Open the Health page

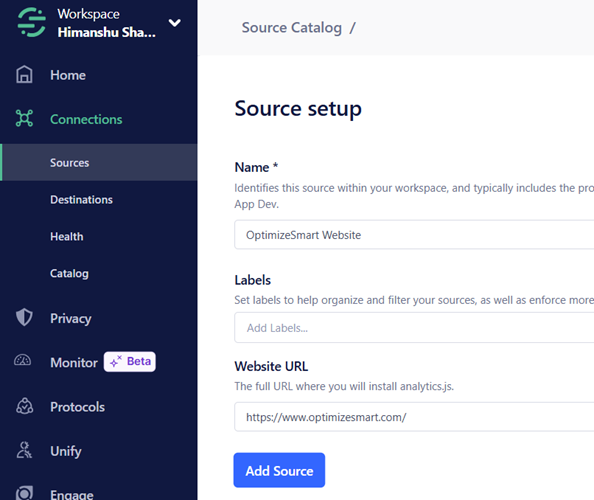(67, 236)
